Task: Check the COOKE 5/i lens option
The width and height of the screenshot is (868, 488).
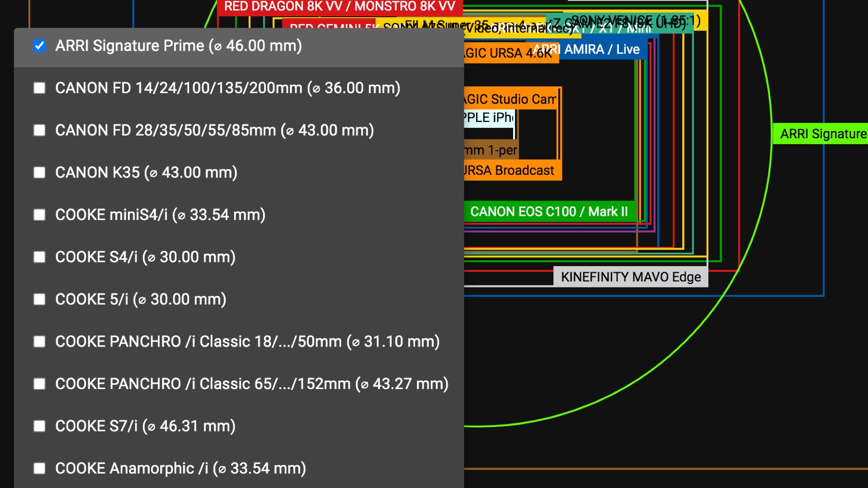Action: click(39, 299)
